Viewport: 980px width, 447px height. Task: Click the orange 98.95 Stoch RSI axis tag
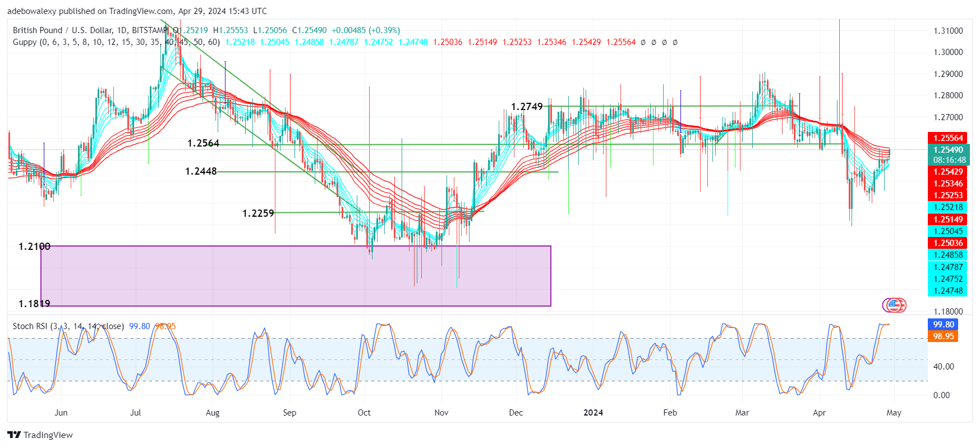click(x=943, y=336)
